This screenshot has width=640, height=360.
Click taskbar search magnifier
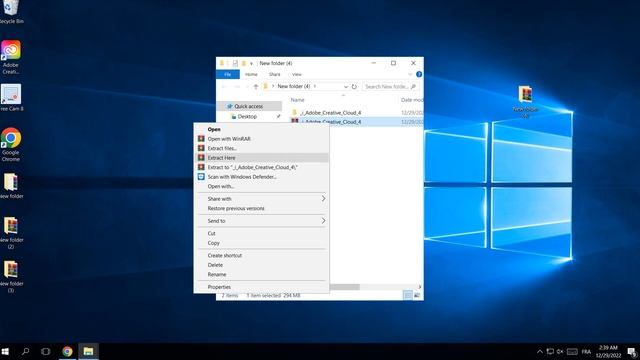pos(26,351)
